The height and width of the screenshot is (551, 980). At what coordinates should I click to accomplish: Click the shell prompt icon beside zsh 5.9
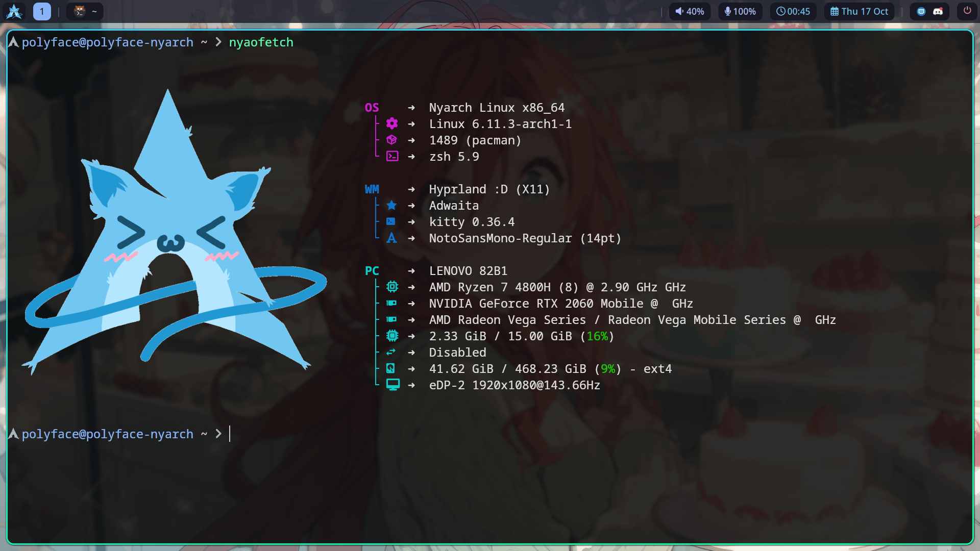pyautogui.click(x=392, y=156)
